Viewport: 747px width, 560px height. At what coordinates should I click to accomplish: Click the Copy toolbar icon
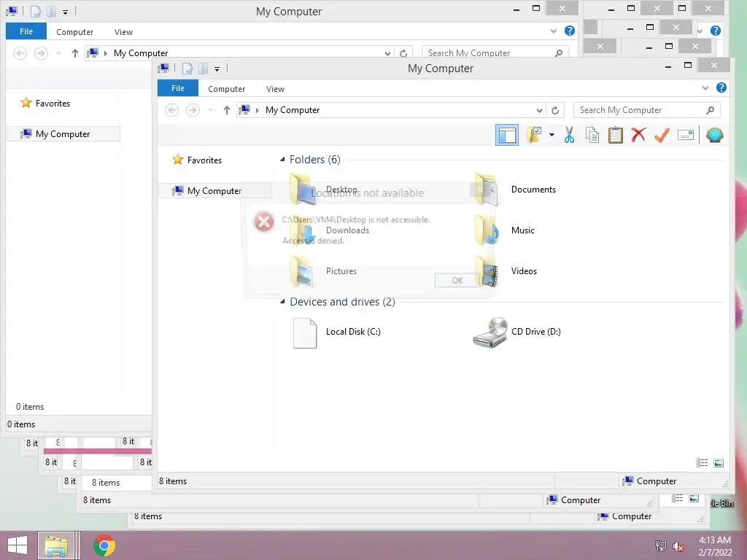592,135
